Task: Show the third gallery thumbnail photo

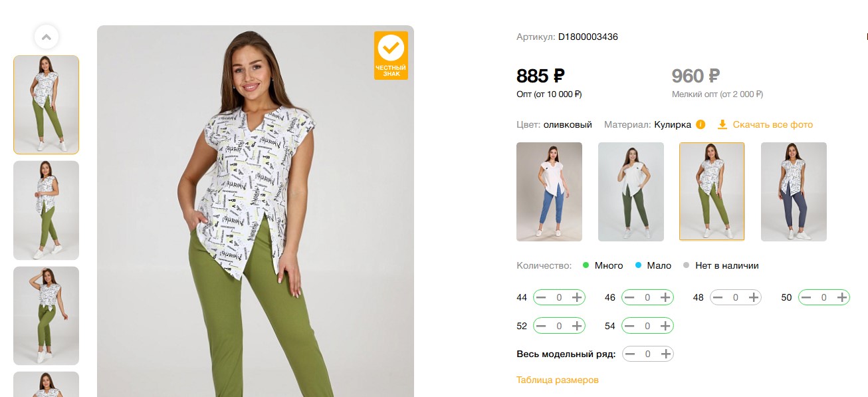Action: coord(46,316)
